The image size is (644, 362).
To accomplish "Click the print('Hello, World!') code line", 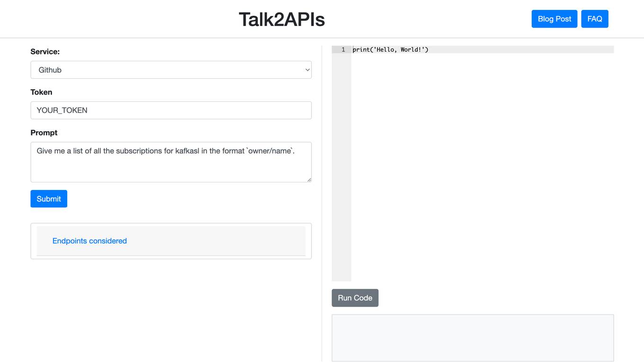I will point(390,49).
